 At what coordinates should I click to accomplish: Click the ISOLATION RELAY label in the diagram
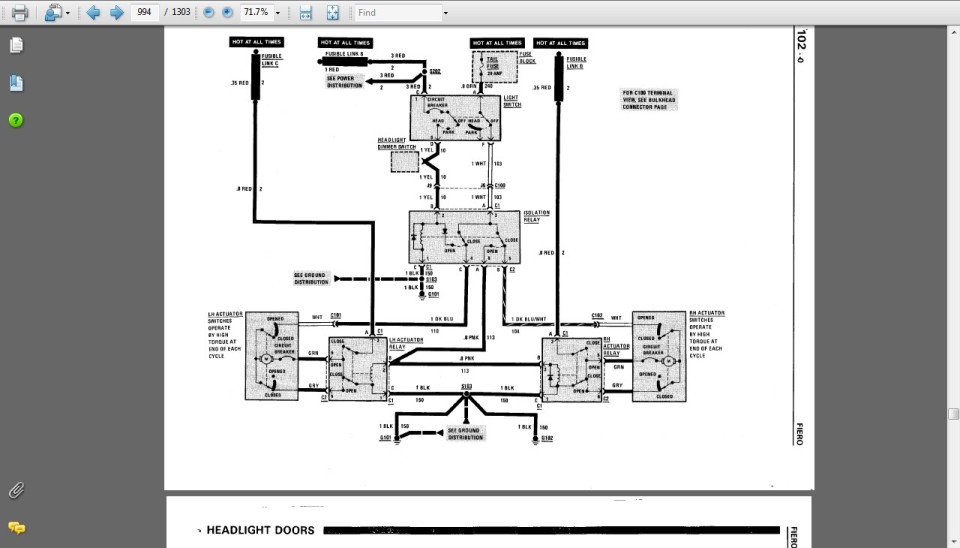(x=536, y=216)
